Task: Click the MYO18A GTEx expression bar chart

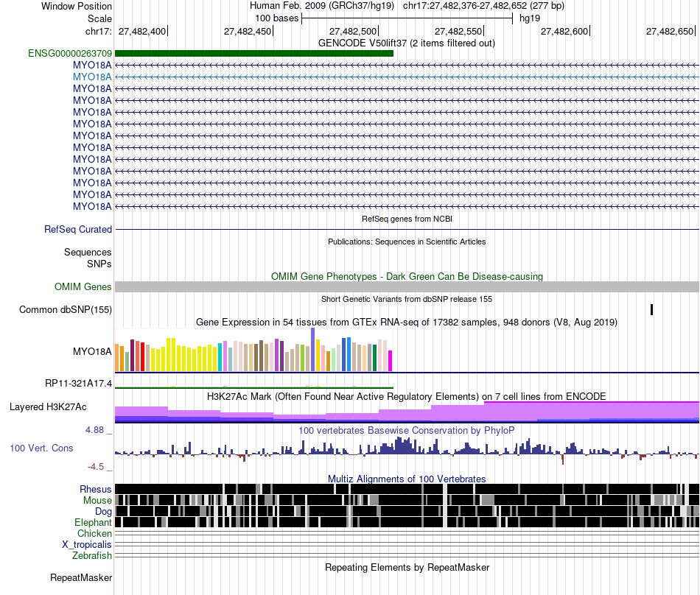Action: pyautogui.click(x=253, y=350)
